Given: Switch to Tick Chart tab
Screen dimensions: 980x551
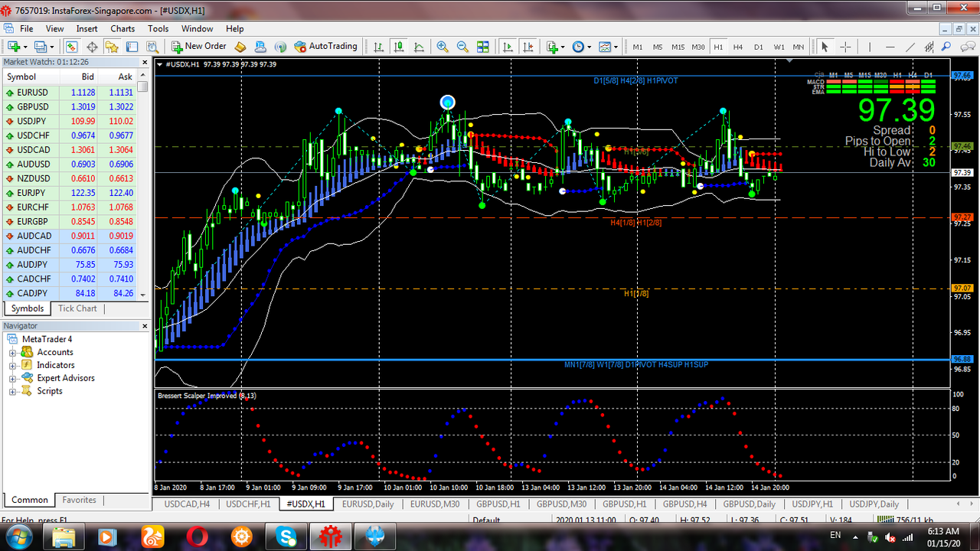Looking at the screenshot, I should click(x=77, y=308).
